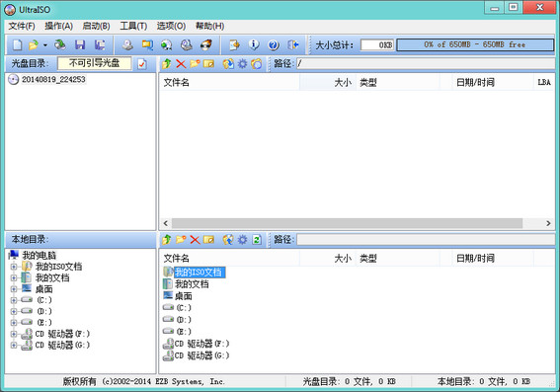Click the 650MB free capacity bar
The width and height of the screenshot is (560, 392).
475,45
